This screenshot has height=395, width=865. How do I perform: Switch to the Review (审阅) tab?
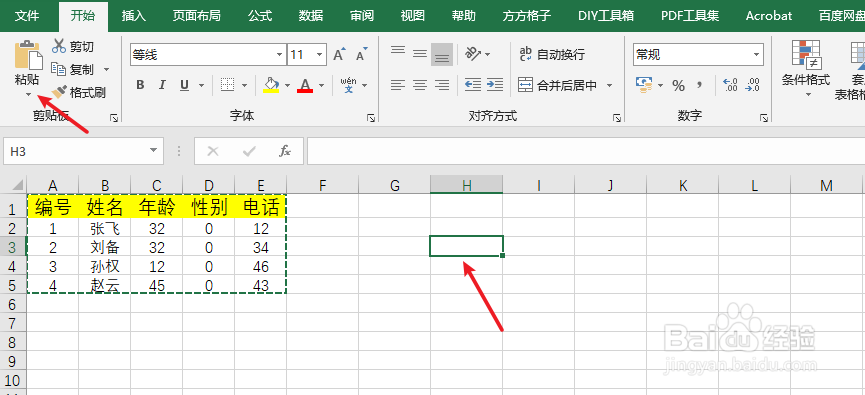click(362, 16)
